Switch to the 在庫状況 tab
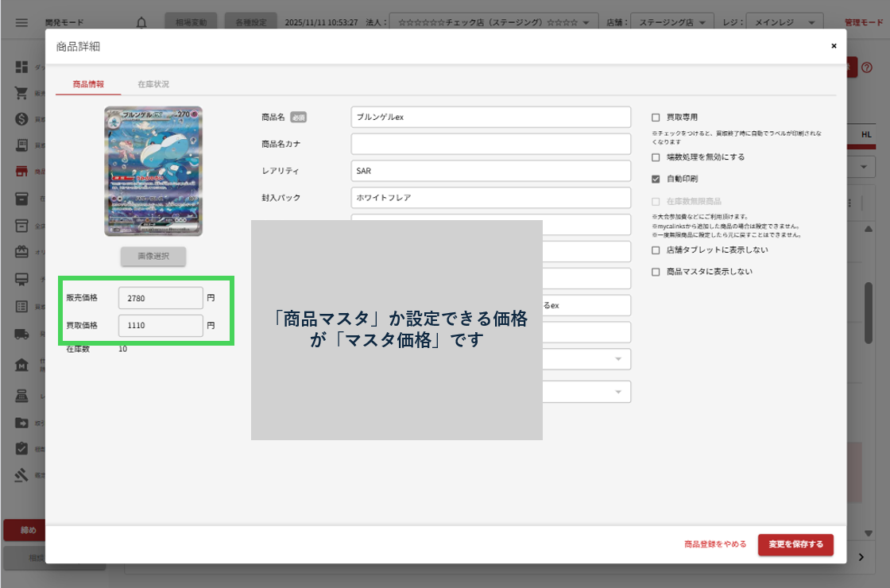Image resolution: width=890 pixels, height=588 pixels. tap(153, 84)
